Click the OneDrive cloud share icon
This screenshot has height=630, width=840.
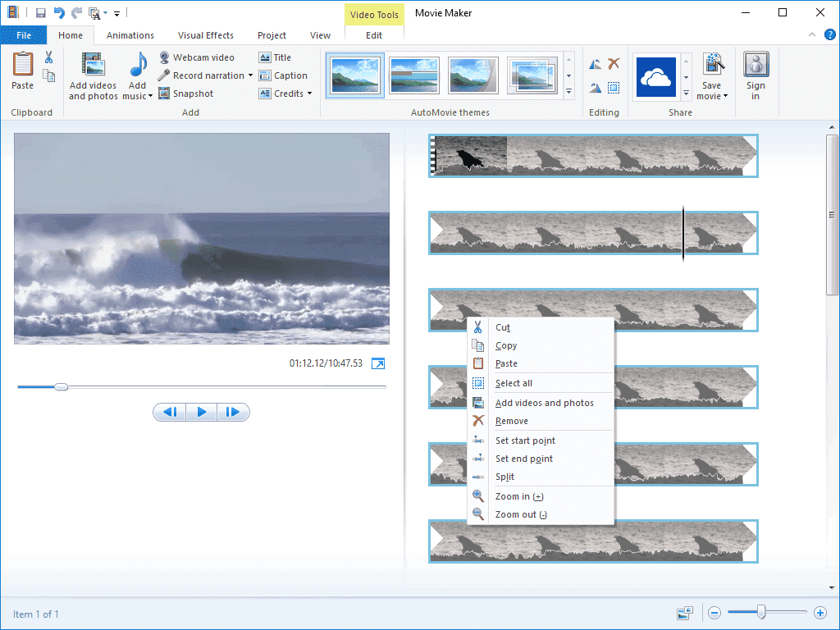(656, 78)
